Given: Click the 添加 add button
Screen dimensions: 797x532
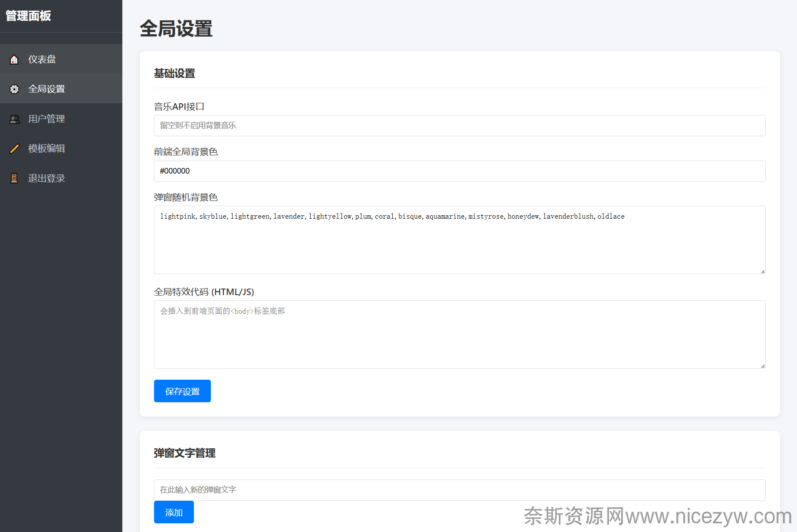Looking at the screenshot, I should [174, 512].
